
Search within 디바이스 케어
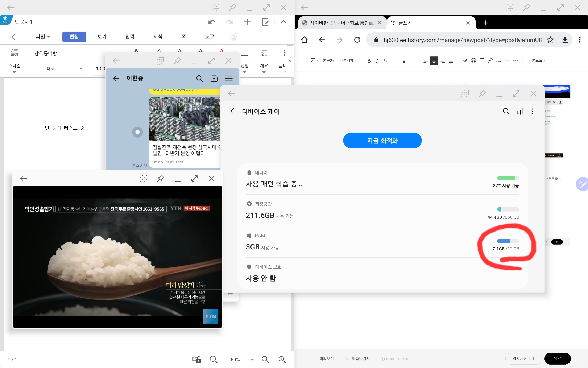click(506, 111)
